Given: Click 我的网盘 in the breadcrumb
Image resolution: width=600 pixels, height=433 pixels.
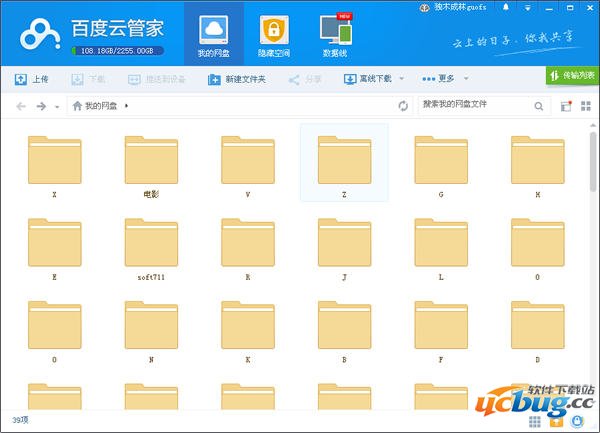Looking at the screenshot, I should click(x=101, y=106).
